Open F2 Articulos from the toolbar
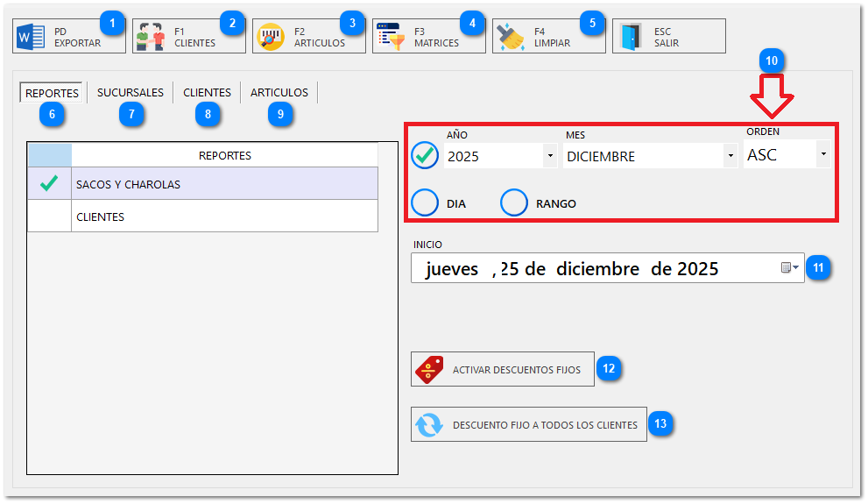The width and height of the screenshot is (868, 504). click(x=309, y=36)
